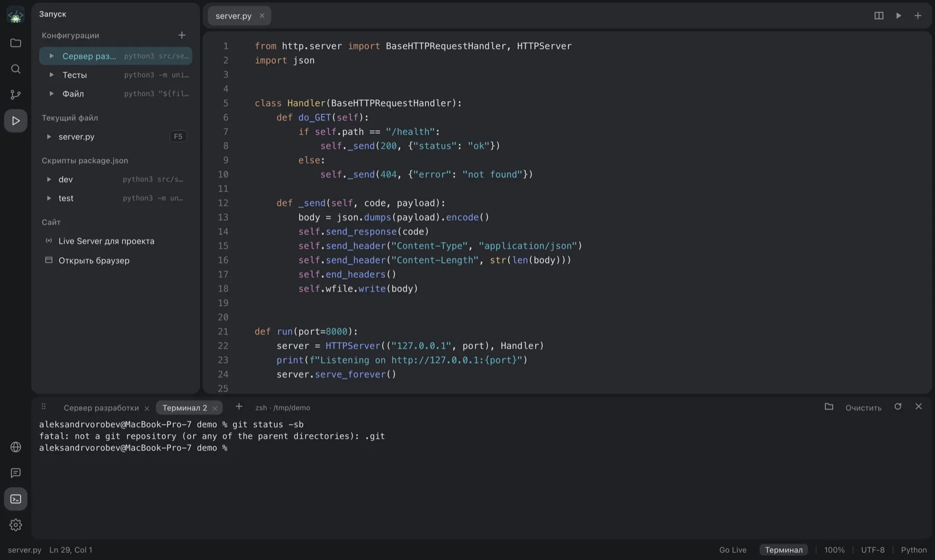This screenshot has height=560, width=935.
Task: Run the file with top-right play icon
Action: [x=899, y=16]
